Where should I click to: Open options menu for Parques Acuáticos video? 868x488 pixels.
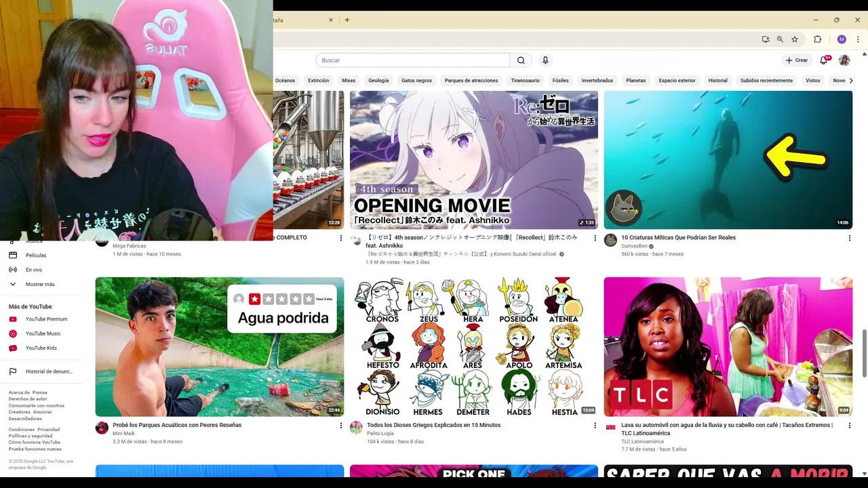point(341,426)
